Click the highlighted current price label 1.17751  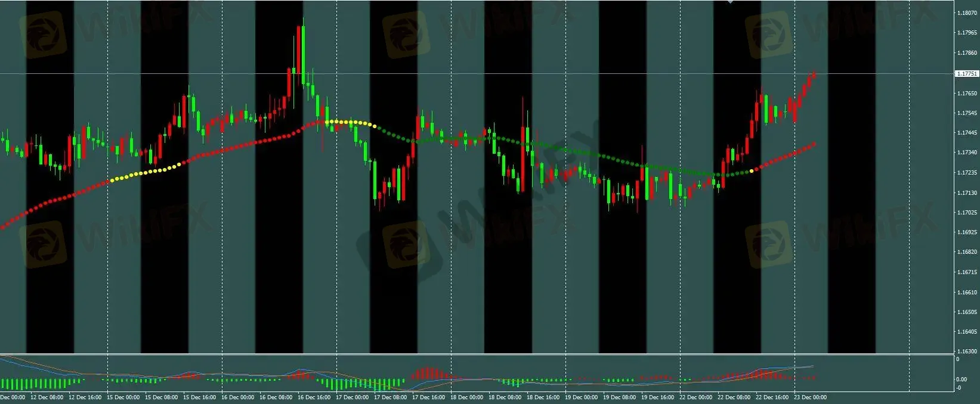(966, 74)
